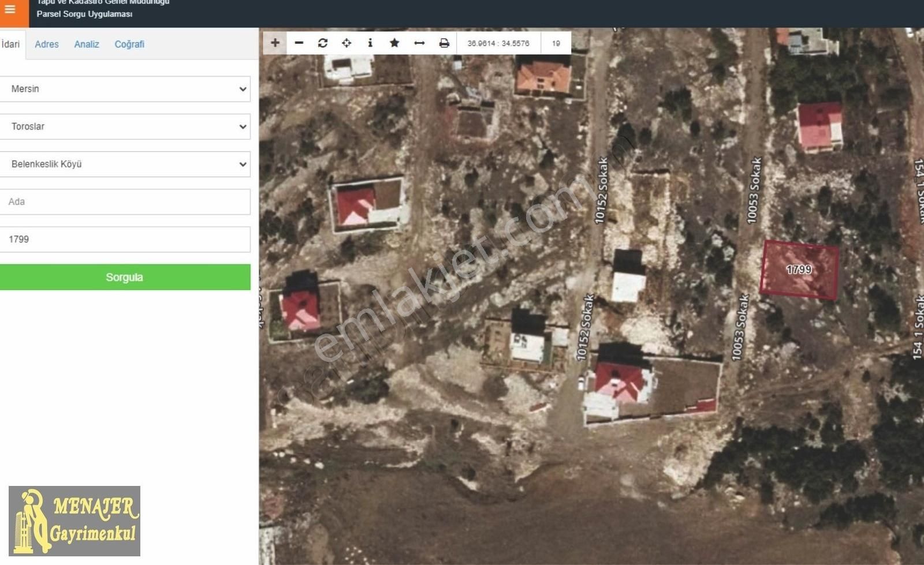Select the distance measure tool
This screenshot has height=565, width=924.
419,43
